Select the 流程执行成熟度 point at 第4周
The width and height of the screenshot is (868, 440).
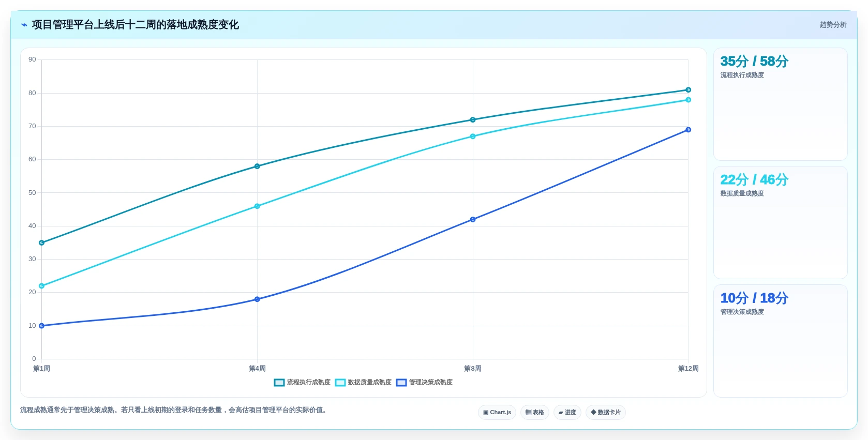click(257, 166)
